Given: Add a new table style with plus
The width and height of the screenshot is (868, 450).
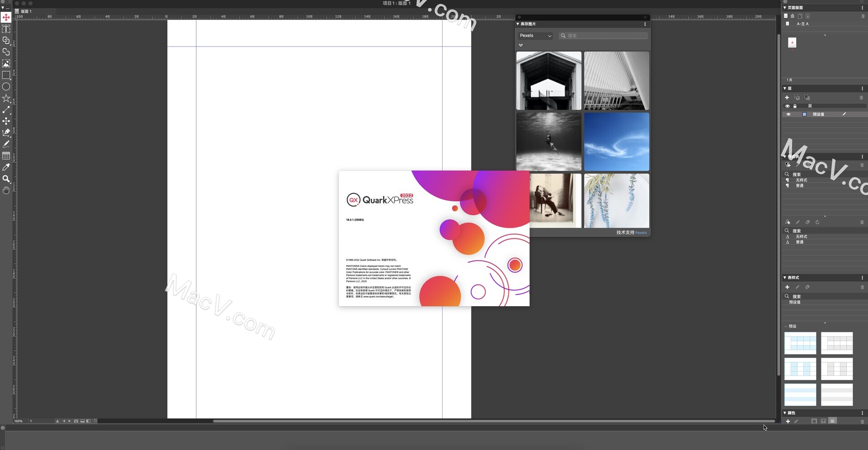Looking at the screenshot, I should (x=787, y=287).
